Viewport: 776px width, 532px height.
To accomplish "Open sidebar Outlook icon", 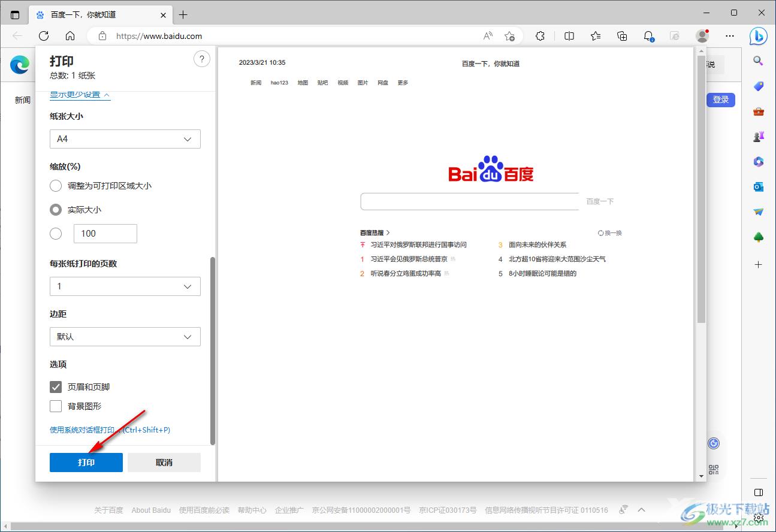I will pyautogui.click(x=758, y=187).
